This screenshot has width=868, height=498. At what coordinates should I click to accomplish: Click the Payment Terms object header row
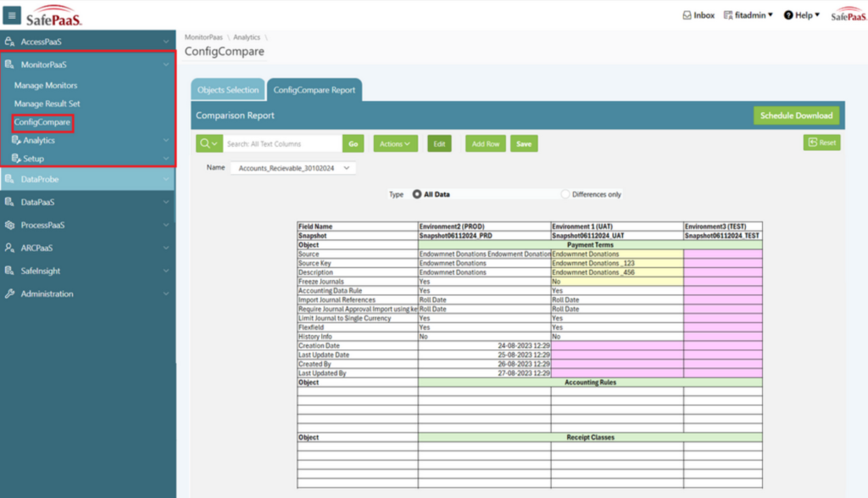pos(590,245)
